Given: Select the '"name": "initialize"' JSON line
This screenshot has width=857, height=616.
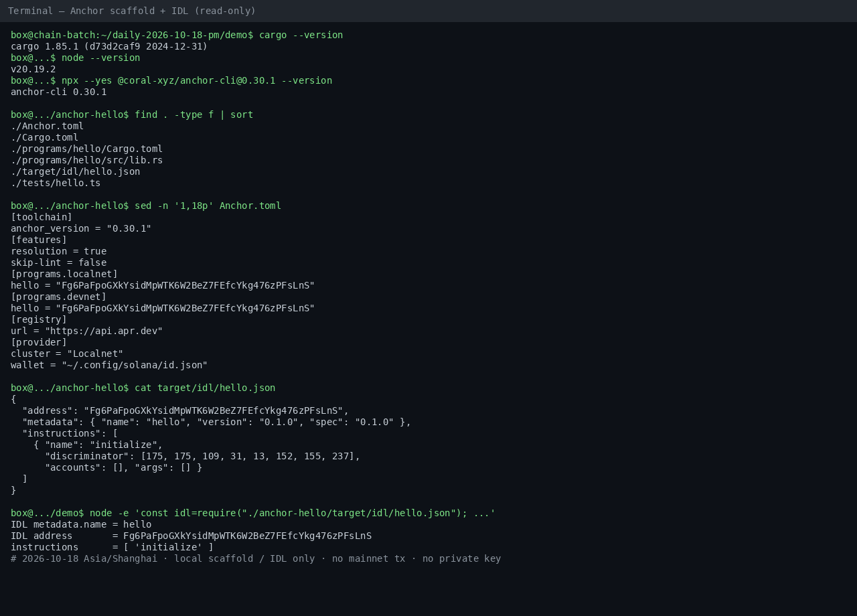Looking at the screenshot, I should pyautogui.click(x=98, y=445).
